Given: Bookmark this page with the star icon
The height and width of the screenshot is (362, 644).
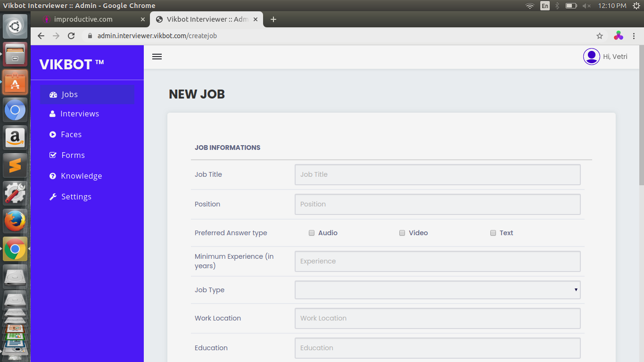Looking at the screenshot, I should [x=600, y=36].
